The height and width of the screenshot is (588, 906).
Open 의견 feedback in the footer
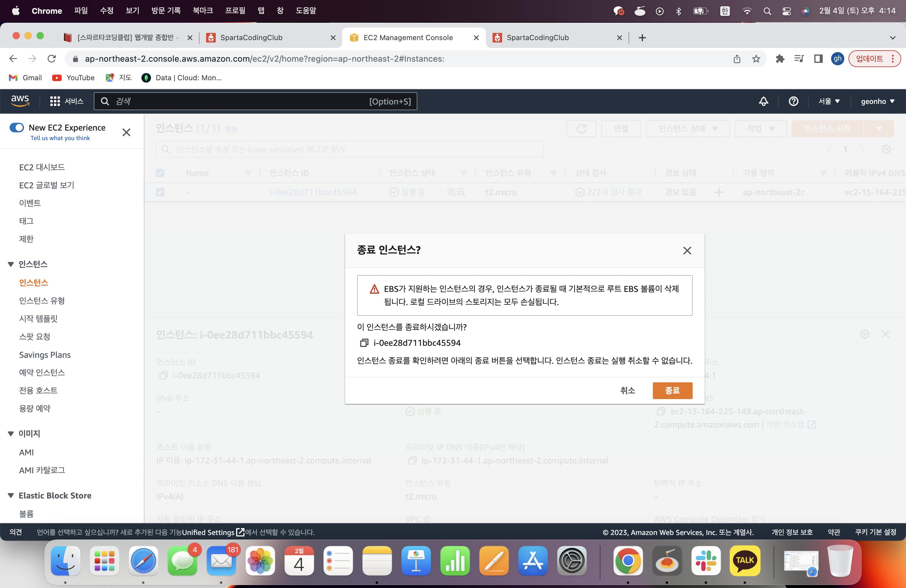(16, 532)
